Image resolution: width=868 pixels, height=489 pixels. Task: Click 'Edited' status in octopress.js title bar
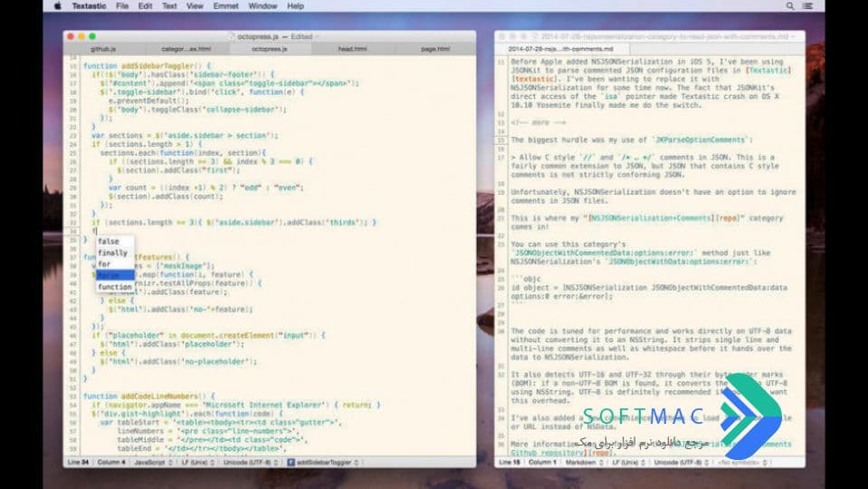tap(301, 36)
